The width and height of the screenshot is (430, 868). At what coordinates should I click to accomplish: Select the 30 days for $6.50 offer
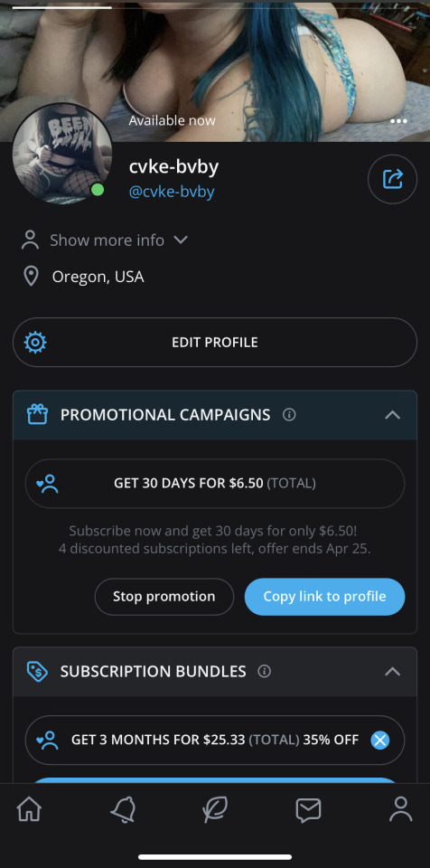click(x=215, y=483)
